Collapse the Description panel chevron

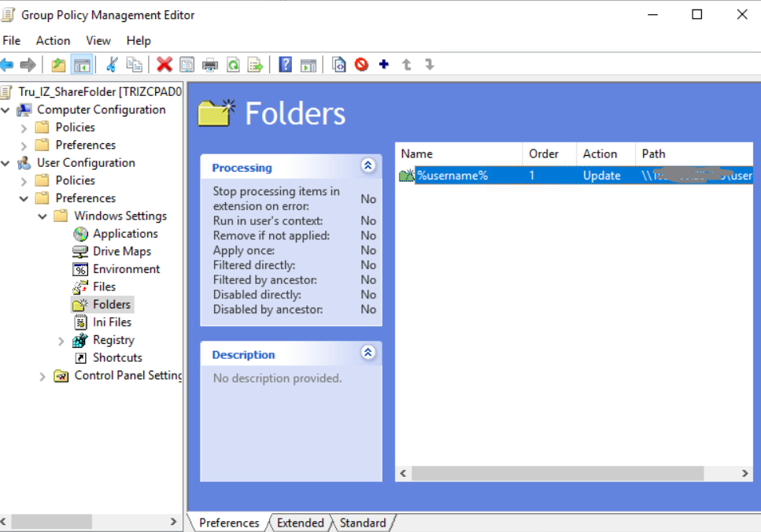pos(368,353)
